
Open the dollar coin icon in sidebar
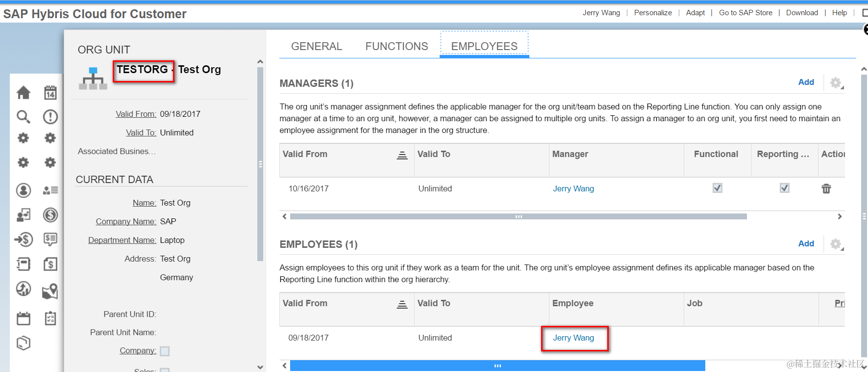pyautogui.click(x=50, y=215)
